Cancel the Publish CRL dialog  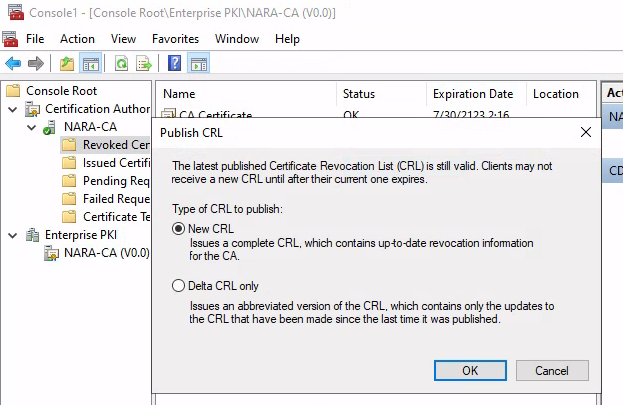[x=551, y=370]
